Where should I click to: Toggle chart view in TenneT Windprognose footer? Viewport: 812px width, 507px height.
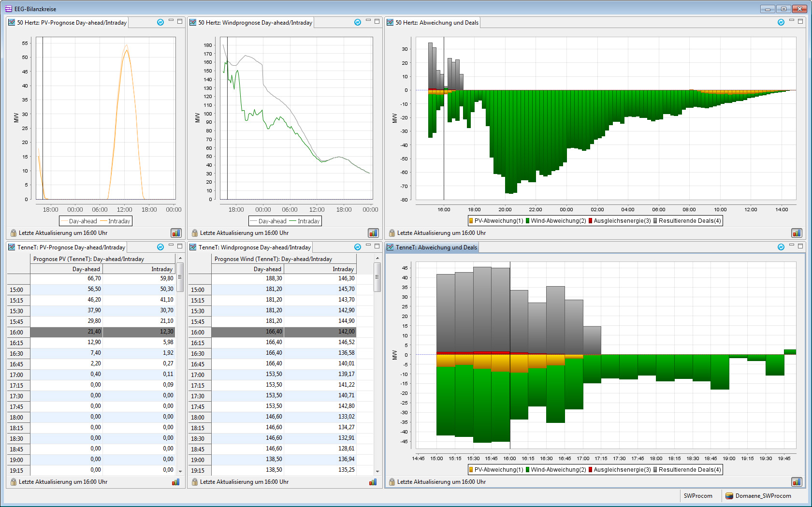[373, 482]
